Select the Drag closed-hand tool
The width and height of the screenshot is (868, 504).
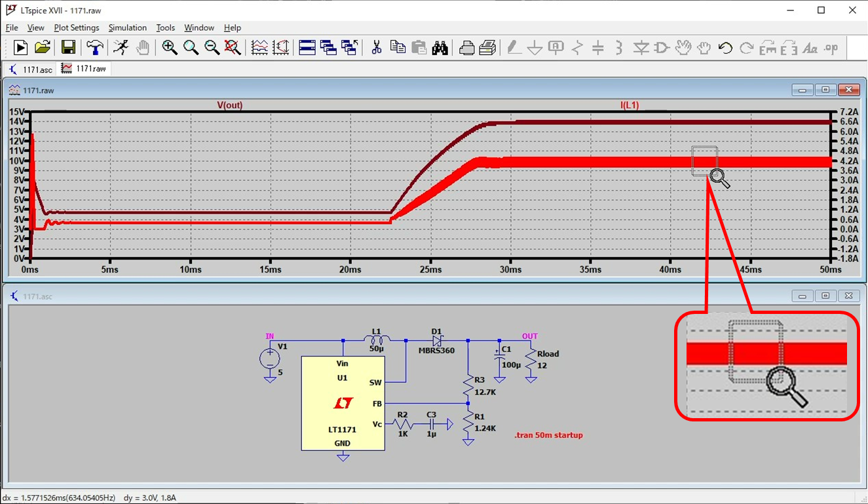pyautogui.click(x=704, y=47)
